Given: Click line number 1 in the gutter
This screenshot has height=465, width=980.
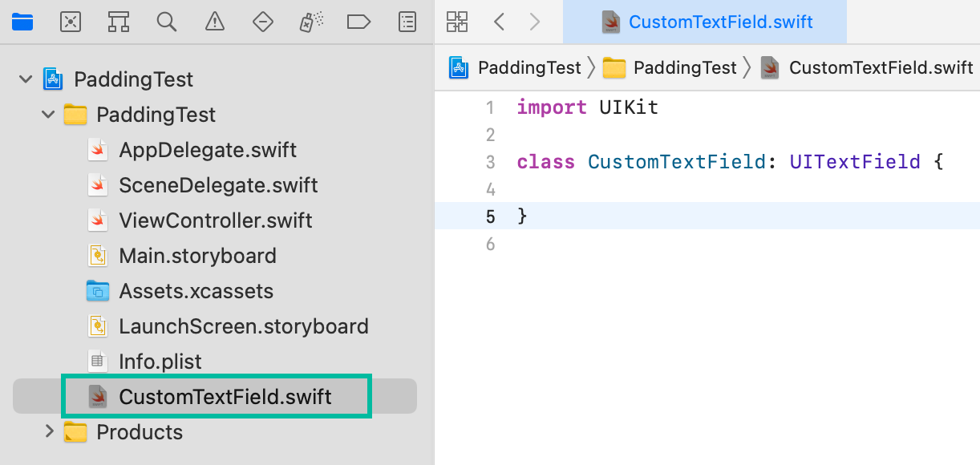Looking at the screenshot, I should [490, 107].
